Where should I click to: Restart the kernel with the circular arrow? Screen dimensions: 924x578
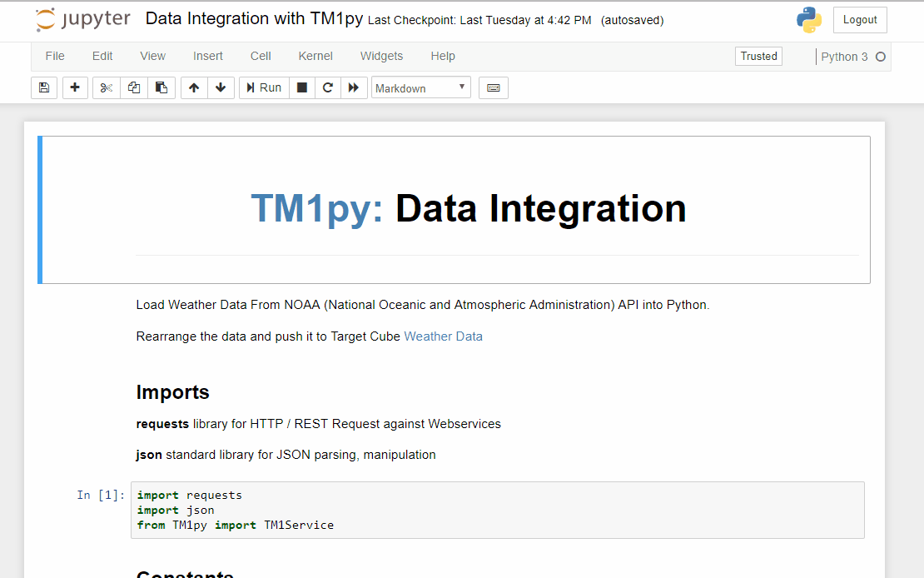point(328,87)
